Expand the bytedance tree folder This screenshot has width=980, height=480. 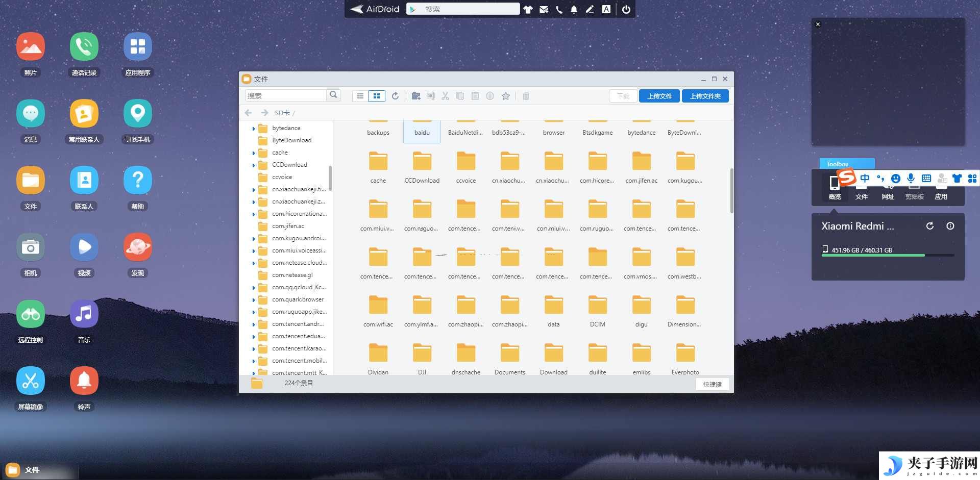(254, 129)
